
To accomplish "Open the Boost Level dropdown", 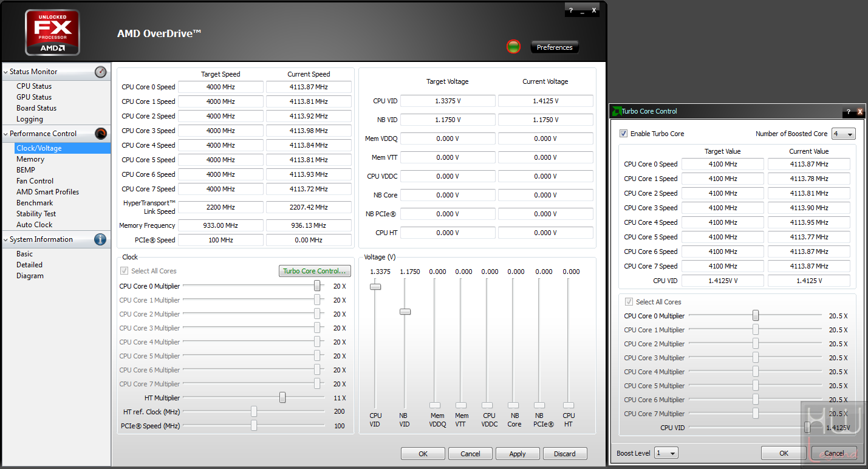I will click(x=666, y=453).
